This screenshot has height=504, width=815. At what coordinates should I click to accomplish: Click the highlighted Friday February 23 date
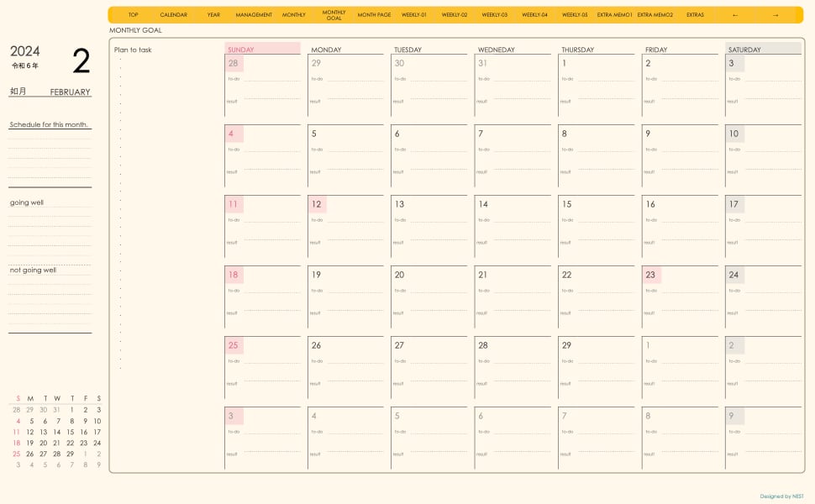(x=650, y=275)
